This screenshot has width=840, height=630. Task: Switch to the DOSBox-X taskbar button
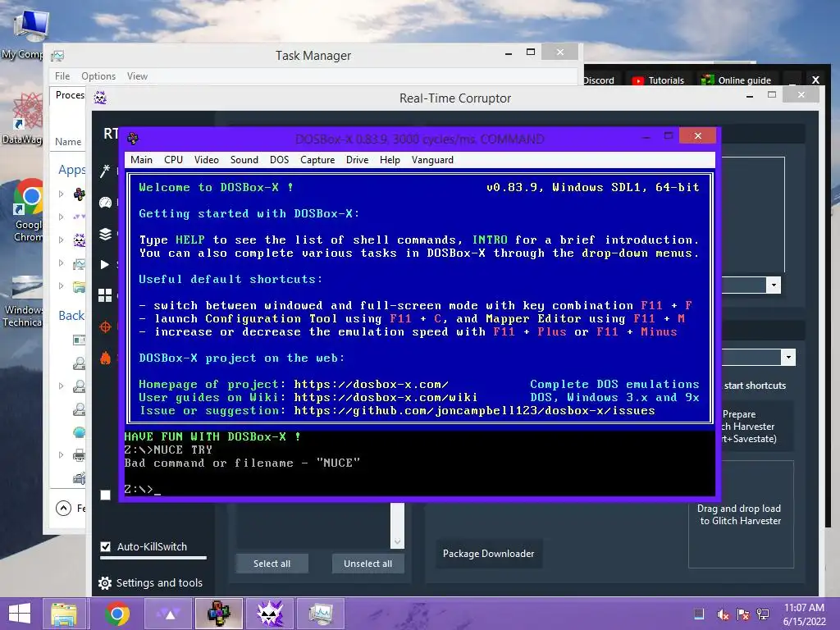coord(218,614)
